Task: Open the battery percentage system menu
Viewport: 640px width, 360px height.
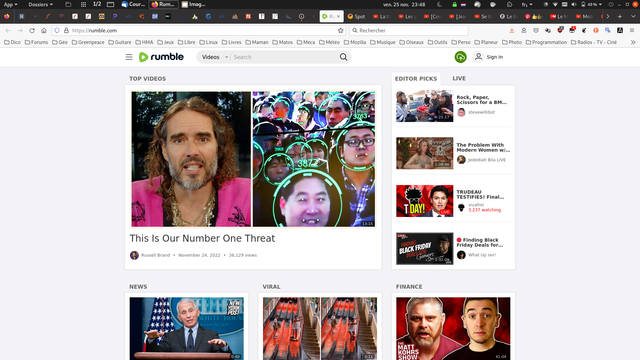Action: click(592, 4)
